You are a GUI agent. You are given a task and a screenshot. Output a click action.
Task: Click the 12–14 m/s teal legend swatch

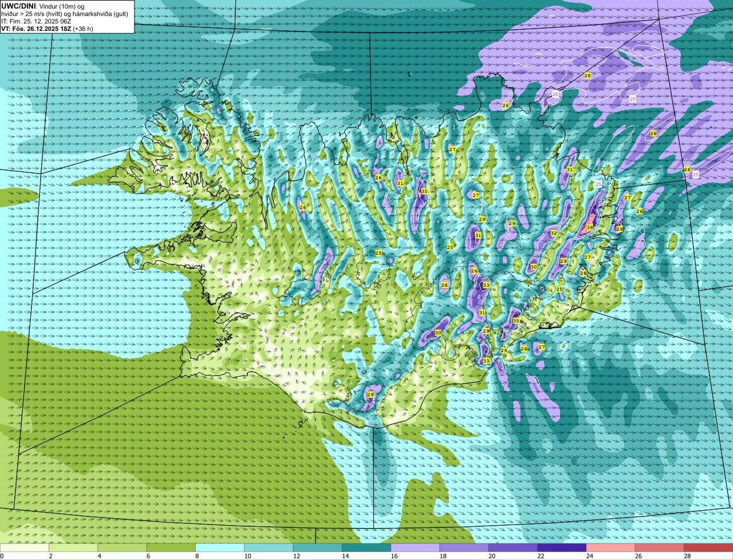[x=317, y=547]
